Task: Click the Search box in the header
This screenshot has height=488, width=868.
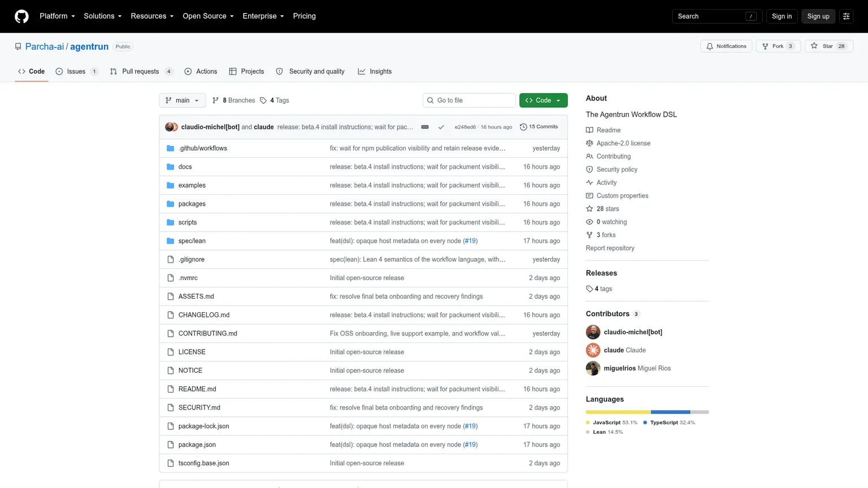Action: pos(717,16)
